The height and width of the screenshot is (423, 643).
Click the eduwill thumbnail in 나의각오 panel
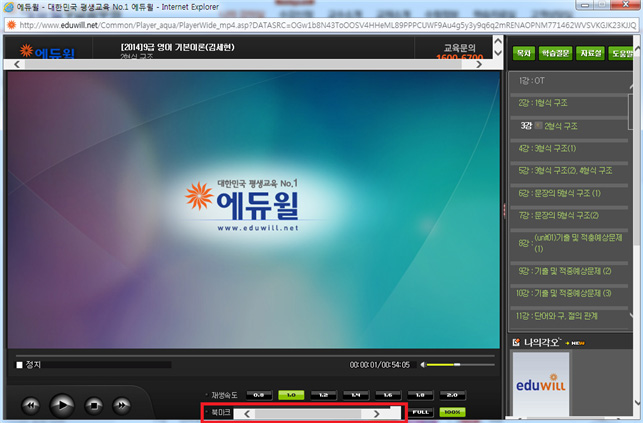[x=540, y=390]
